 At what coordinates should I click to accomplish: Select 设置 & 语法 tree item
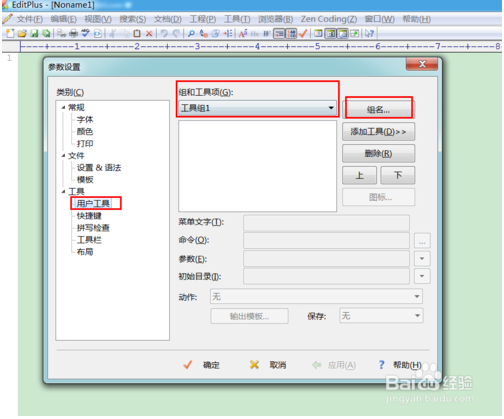(x=99, y=168)
